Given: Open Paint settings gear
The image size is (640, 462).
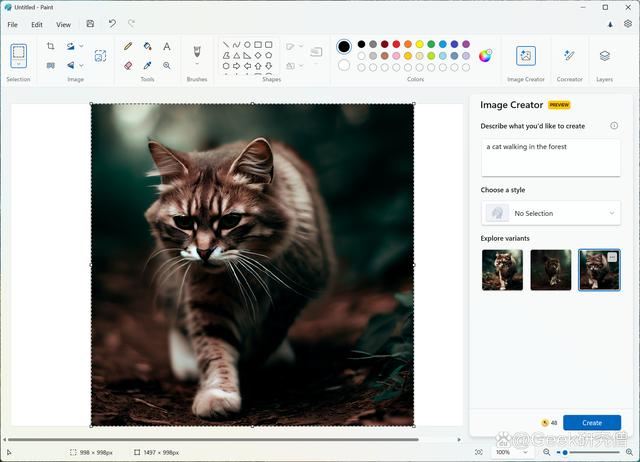Looking at the screenshot, I should tap(628, 24).
